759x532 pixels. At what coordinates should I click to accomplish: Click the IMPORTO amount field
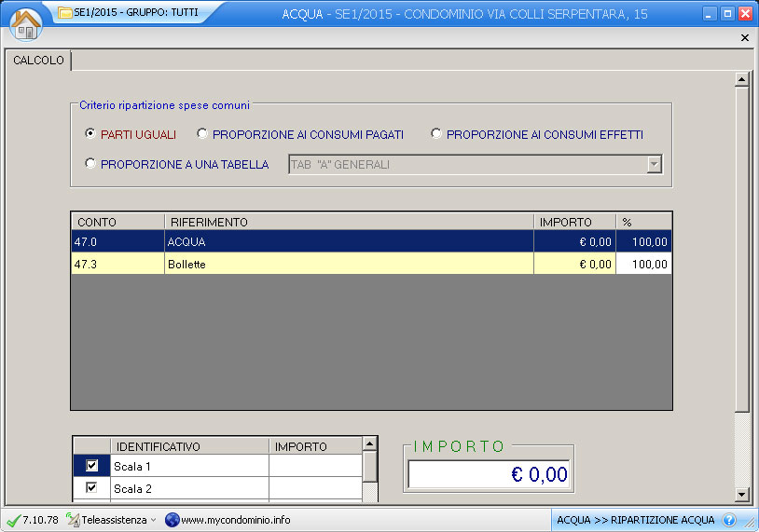pos(489,474)
